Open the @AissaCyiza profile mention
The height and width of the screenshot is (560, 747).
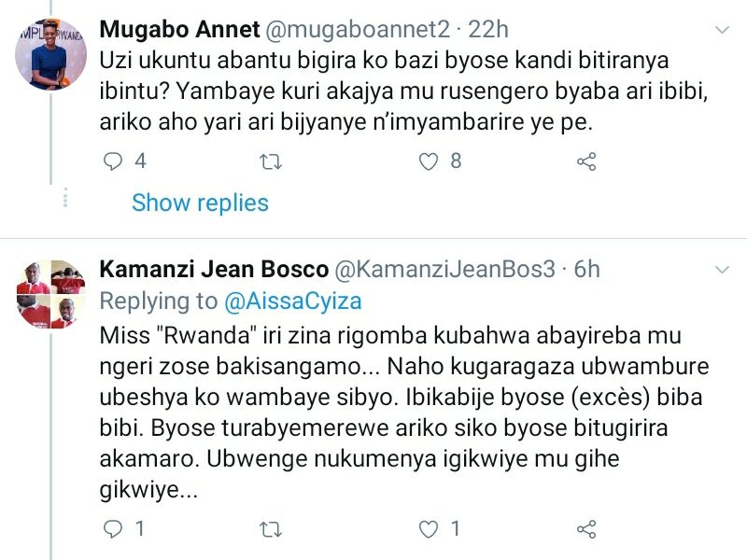292,301
